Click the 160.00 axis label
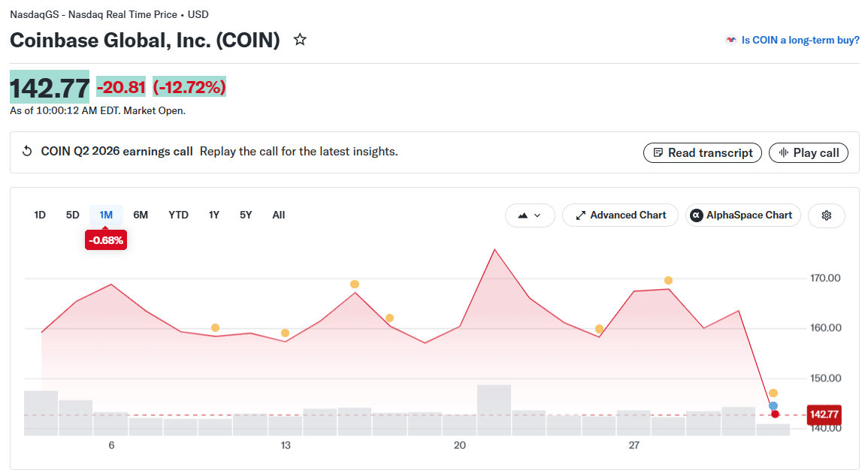Image resolution: width=868 pixels, height=473 pixels. point(825,328)
